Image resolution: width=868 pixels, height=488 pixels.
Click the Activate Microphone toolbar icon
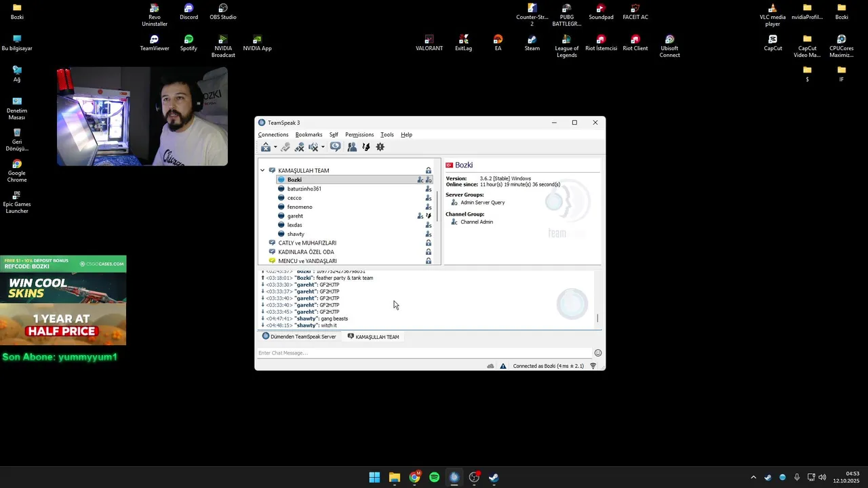285,147
